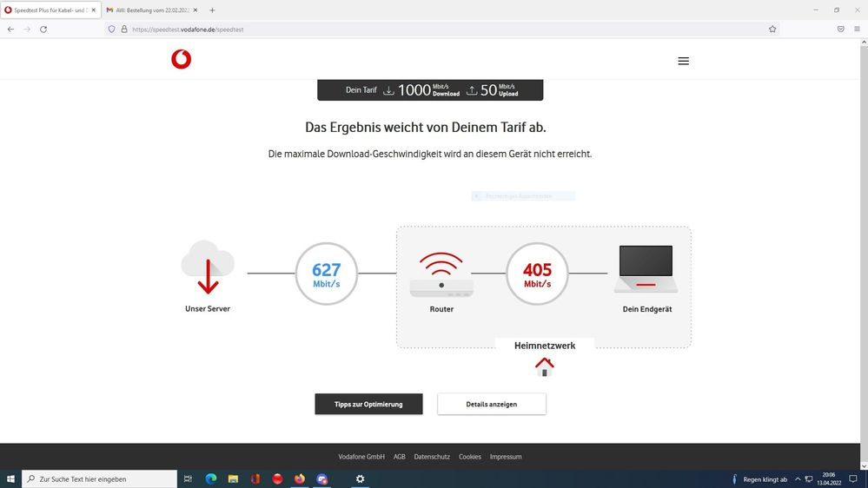
Task: Click the taskbar search box
Action: [x=99, y=478]
